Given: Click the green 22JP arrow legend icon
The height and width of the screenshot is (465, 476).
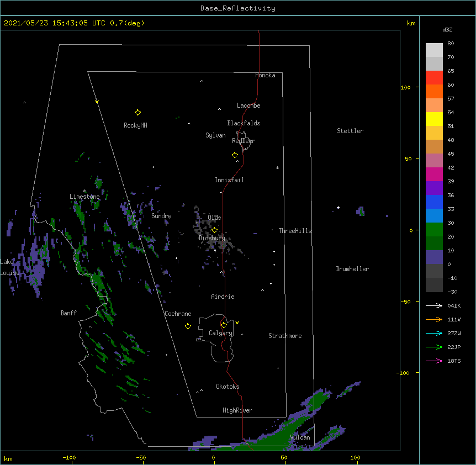Looking at the screenshot, I should click(x=434, y=347).
